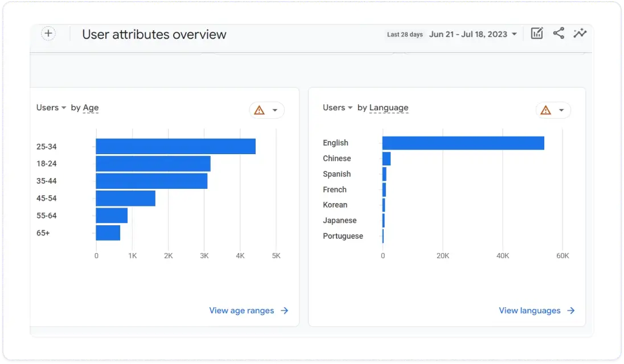Image resolution: width=624 pixels, height=364 pixels.
Task: Open the Users metric dropdown on Language card
Action: click(338, 107)
